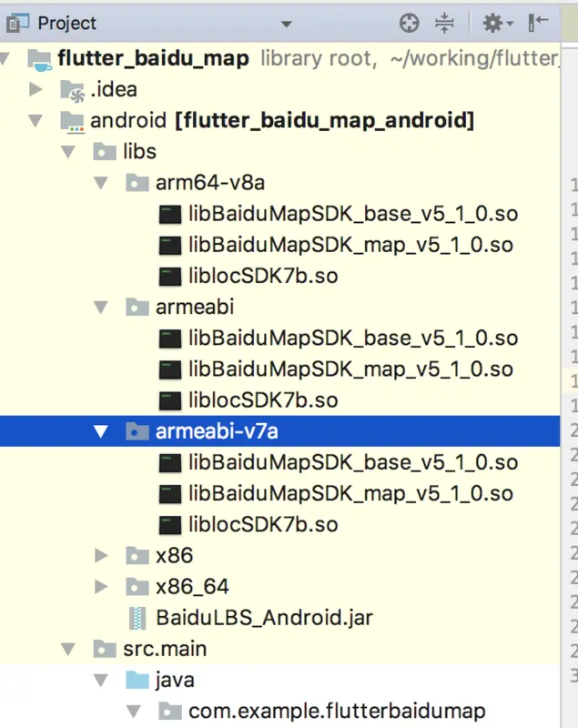This screenshot has height=728, width=578.
Task: Hide the Project tool window
Action: 538,23
